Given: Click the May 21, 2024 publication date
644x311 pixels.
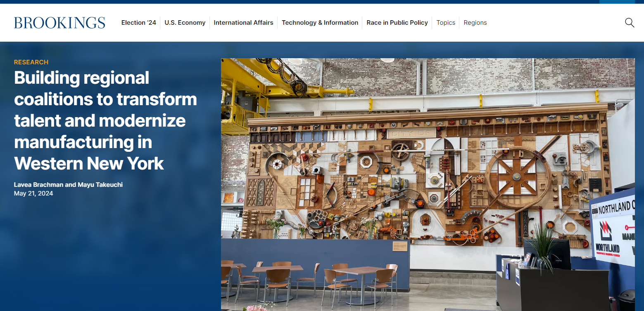Looking at the screenshot, I should pos(33,193).
